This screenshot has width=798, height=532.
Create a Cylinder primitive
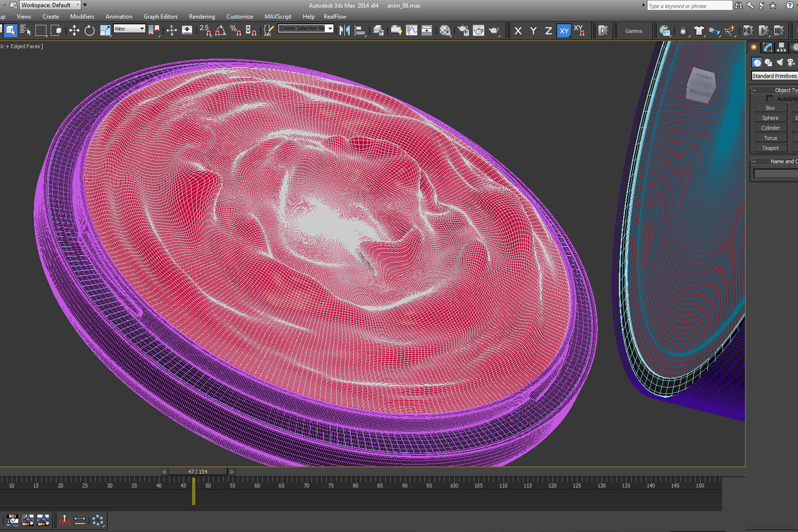tap(770, 128)
